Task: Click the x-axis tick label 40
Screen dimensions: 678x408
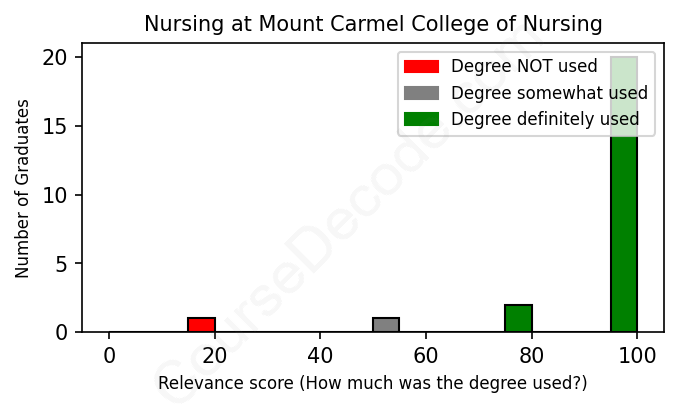Action: (x=320, y=354)
